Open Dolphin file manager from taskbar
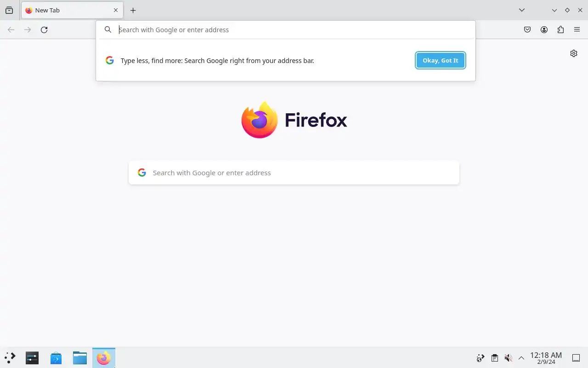 (80, 358)
